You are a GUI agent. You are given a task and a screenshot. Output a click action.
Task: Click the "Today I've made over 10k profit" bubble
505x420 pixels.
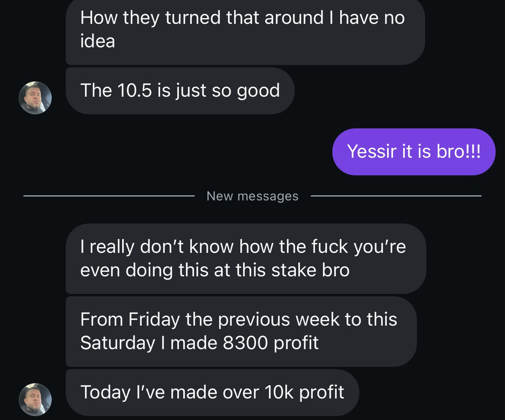click(212, 393)
